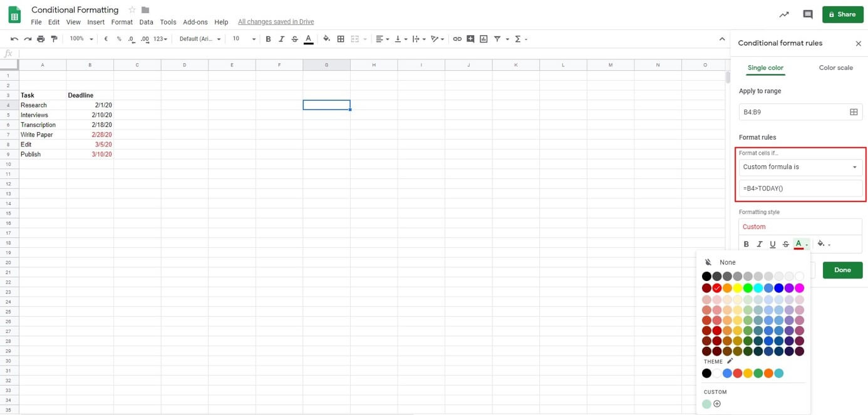
Task: Open the Format menu
Action: [x=121, y=22]
